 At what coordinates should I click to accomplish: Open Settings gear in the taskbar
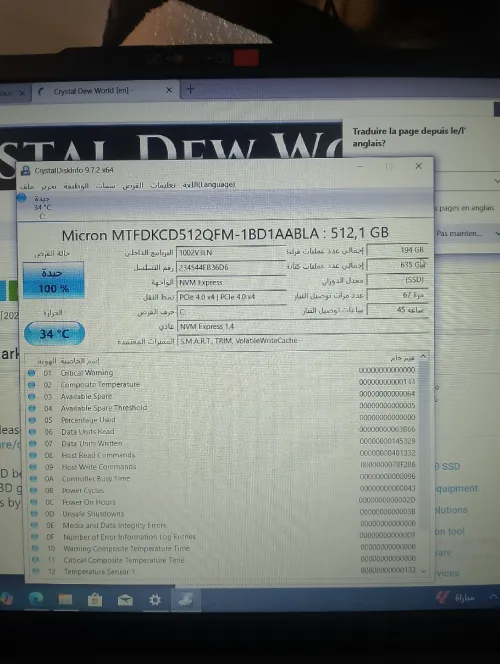pyautogui.click(x=155, y=600)
